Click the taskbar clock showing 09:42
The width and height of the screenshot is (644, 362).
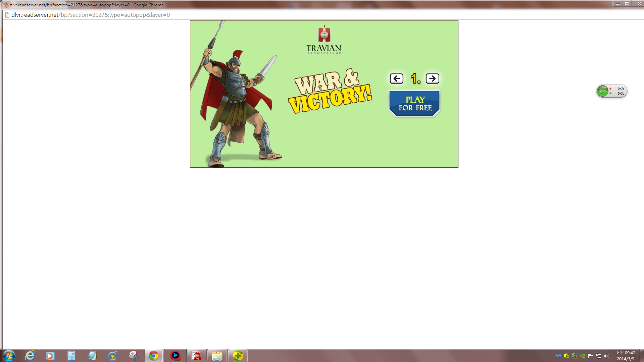click(x=626, y=356)
